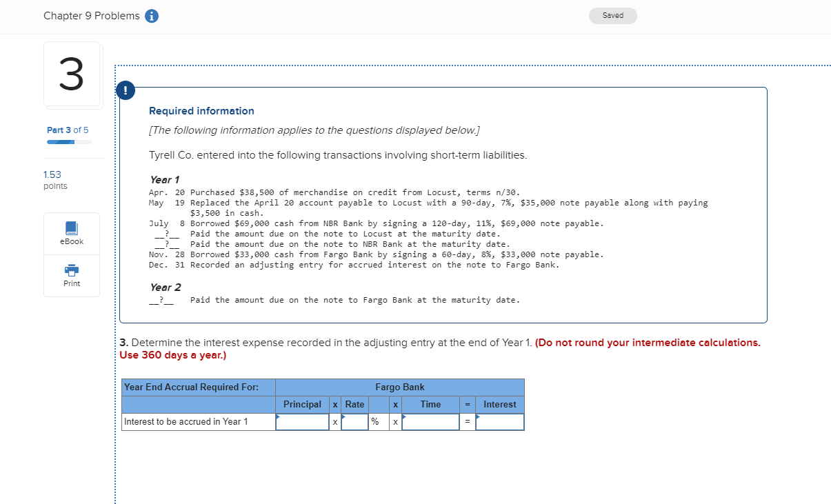Screen dimensions: 831x504
Task: Click the answer marker on the Principal cell
Action: click(279, 415)
